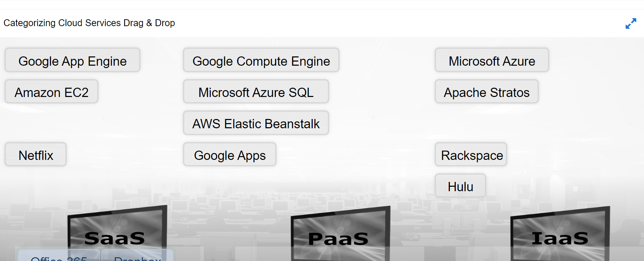Select the Office 365 tile under SaaS
The width and height of the screenshot is (644, 261).
click(59, 259)
